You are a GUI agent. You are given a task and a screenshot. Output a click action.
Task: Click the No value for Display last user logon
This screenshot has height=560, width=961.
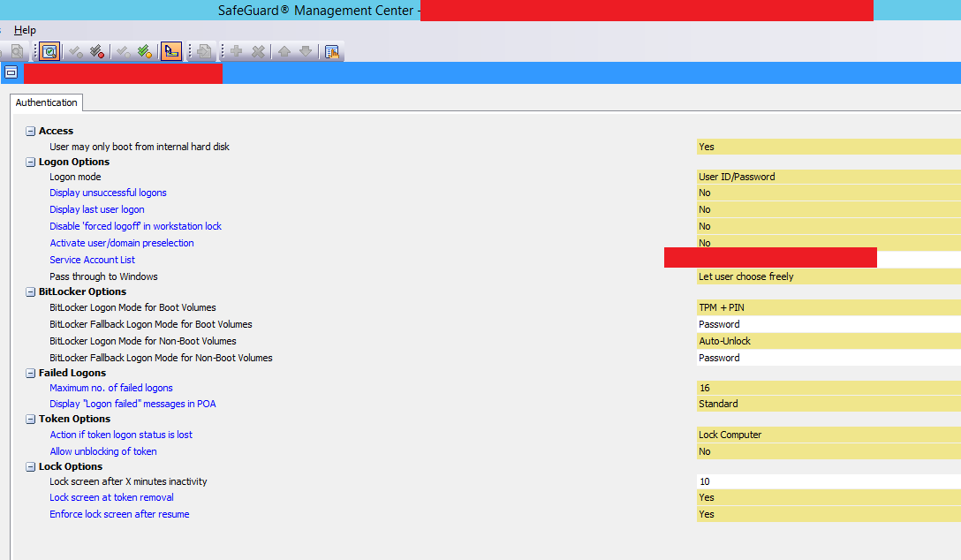tap(829, 209)
